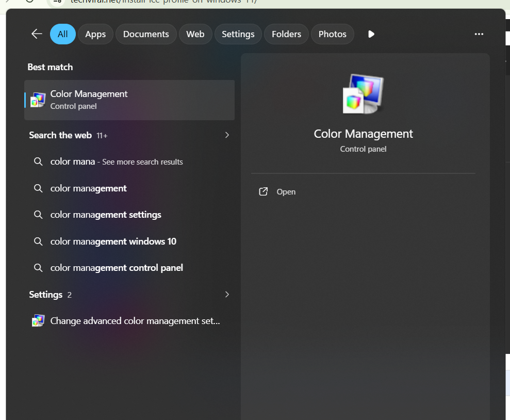Choose the 'color management' web suggestion
The height and width of the screenshot is (420, 510).
click(129, 188)
